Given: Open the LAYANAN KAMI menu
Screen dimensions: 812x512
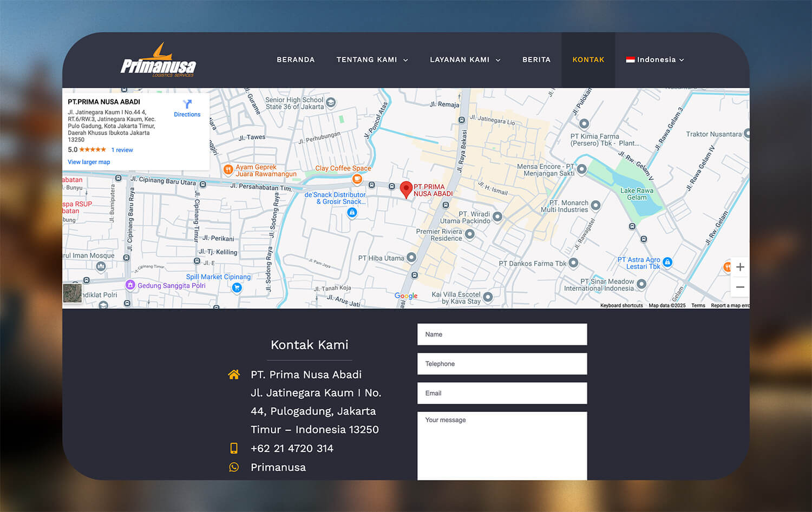Looking at the screenshot, I should [x=460, y=60].
